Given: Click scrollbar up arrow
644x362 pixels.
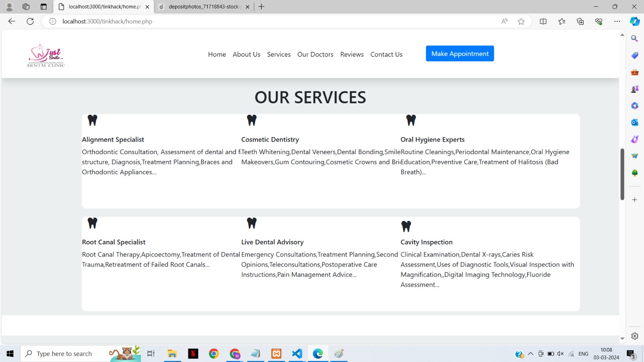Looking at the screenshot, I should tap(622, 35).
